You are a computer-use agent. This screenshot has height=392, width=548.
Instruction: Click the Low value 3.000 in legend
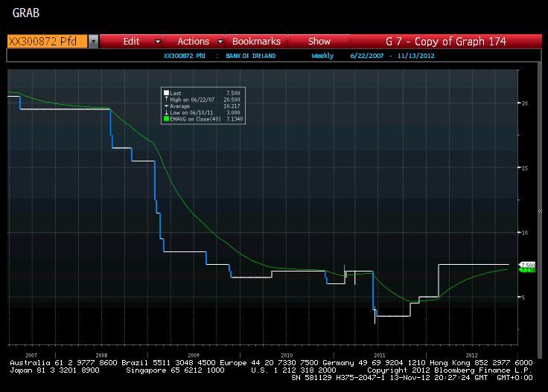(x=233, y=113)
